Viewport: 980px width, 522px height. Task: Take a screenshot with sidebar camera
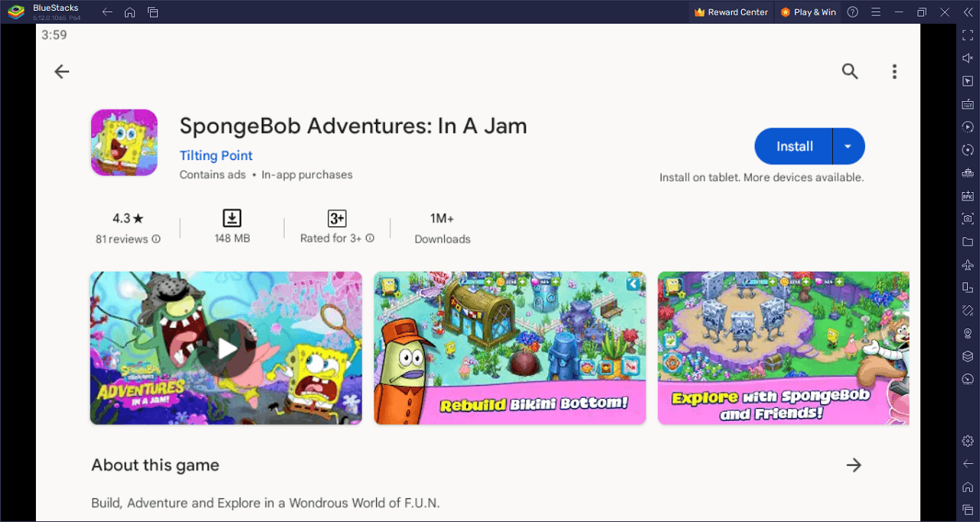[x=968, y=219]
